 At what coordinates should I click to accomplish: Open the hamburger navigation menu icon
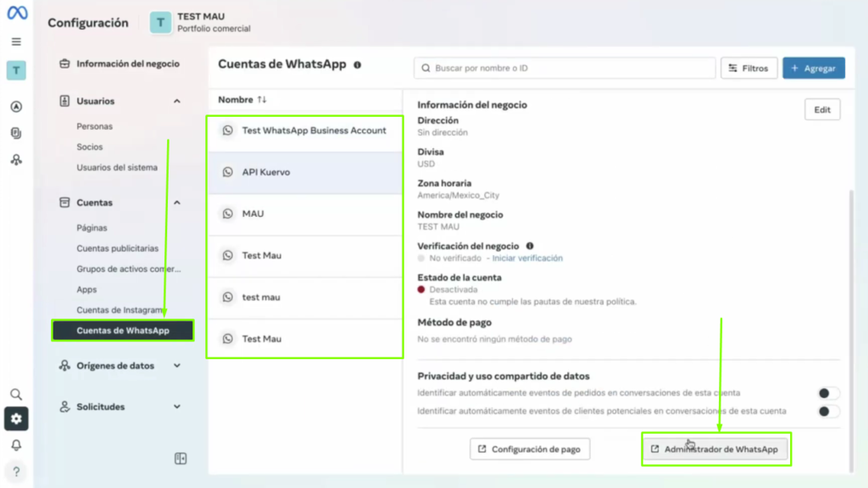point(16,41)
